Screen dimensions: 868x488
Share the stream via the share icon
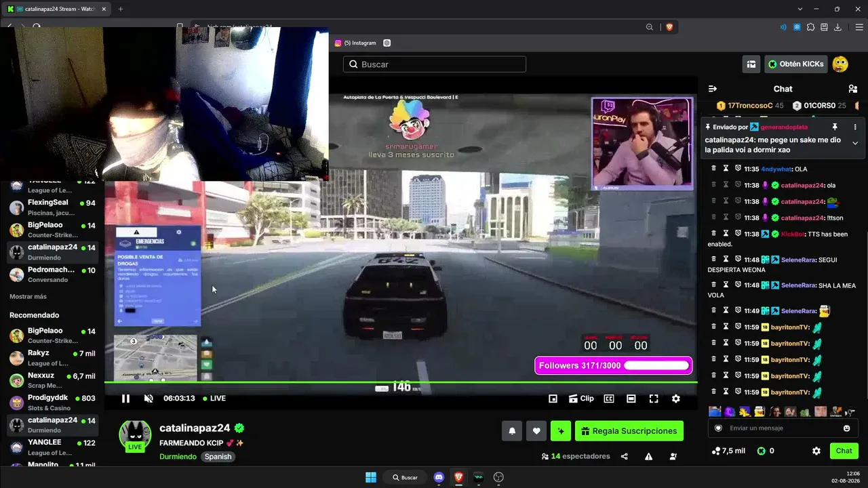pyautogui.click(x=624, y=457)
